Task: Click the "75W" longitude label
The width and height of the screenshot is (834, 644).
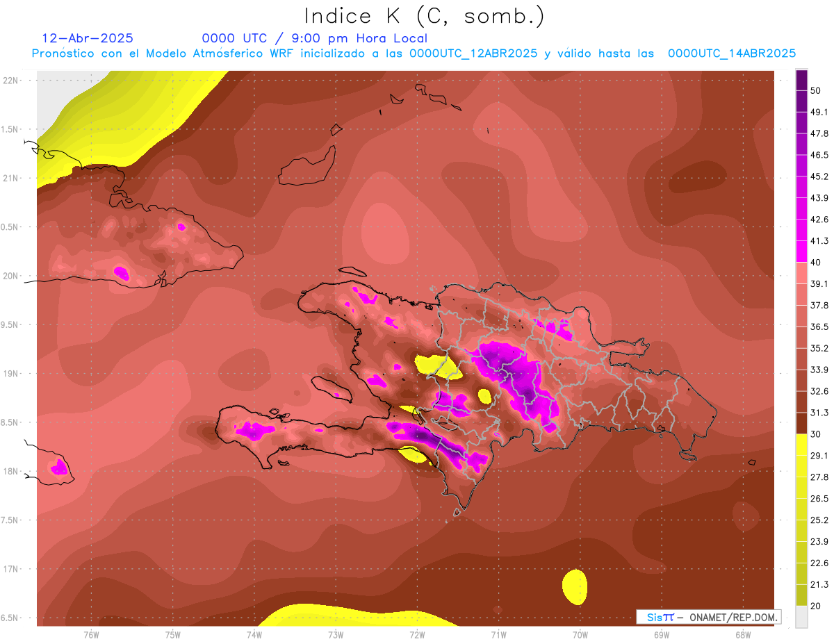Action: 173,634
